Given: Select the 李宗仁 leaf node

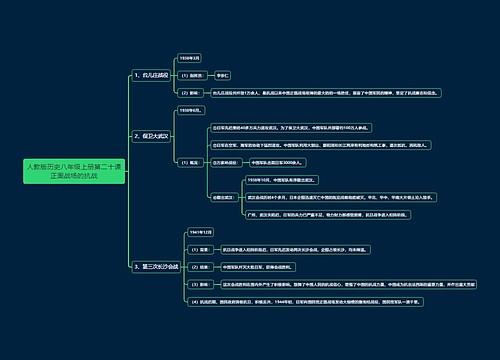Looking at the screenshot, I should (222, 76).
